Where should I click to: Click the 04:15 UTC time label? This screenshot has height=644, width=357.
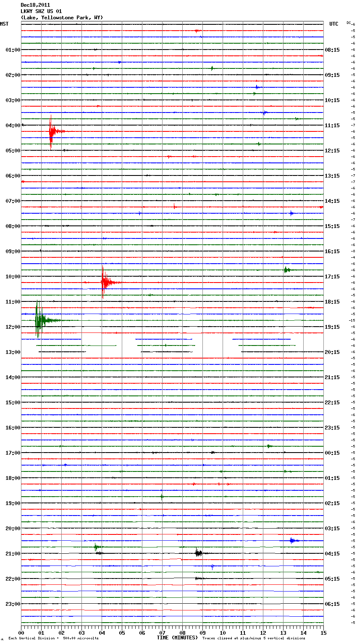coord(332,554)
